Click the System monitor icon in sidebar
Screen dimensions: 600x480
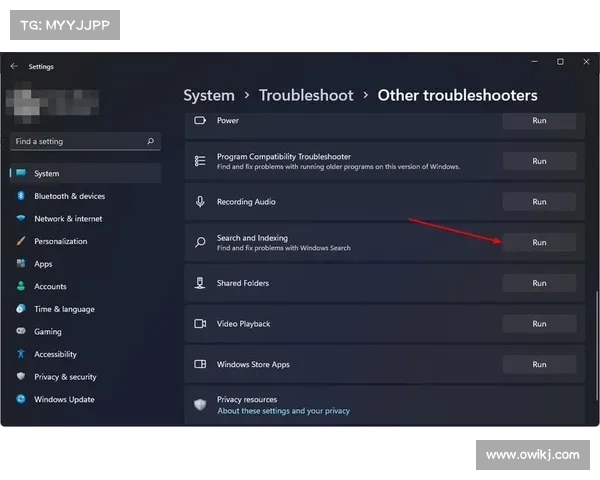(x=21, y=173)
